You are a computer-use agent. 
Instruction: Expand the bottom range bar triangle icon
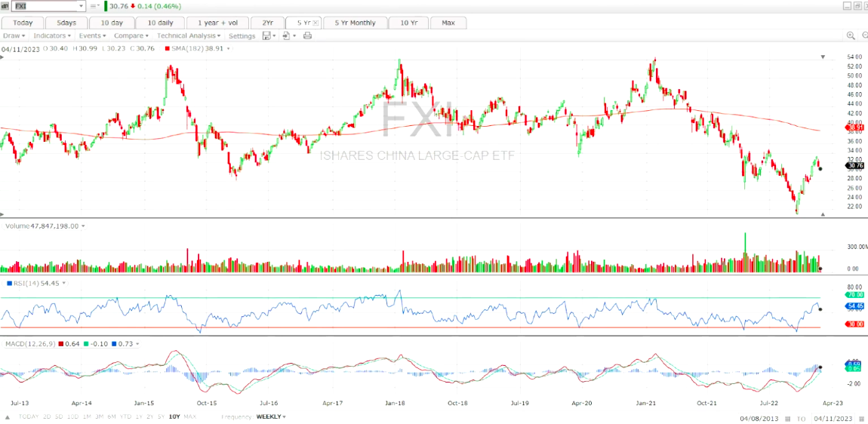click(x=8, y=416)
